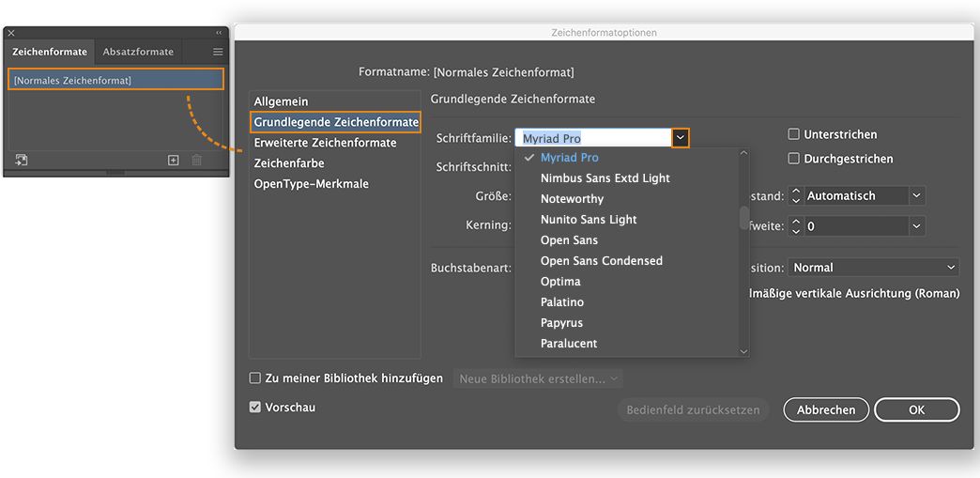Confirm dialog with OK button

916,409
